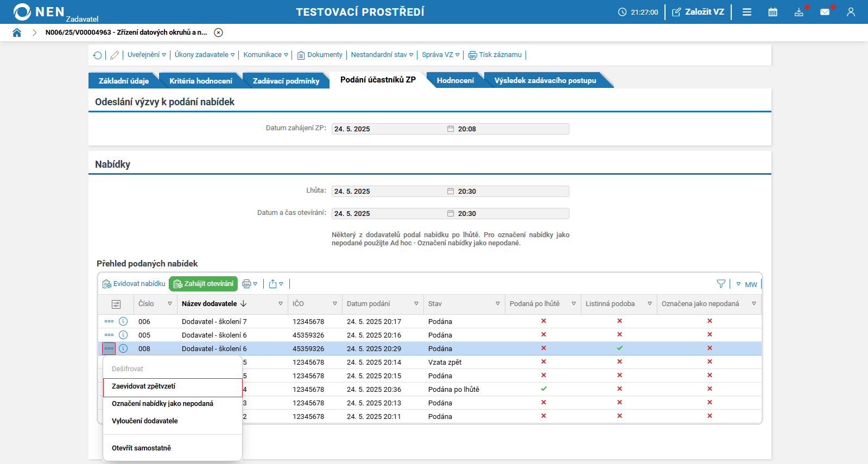
Task: Click the filter funnel icon above table
Action: [721, 284]
